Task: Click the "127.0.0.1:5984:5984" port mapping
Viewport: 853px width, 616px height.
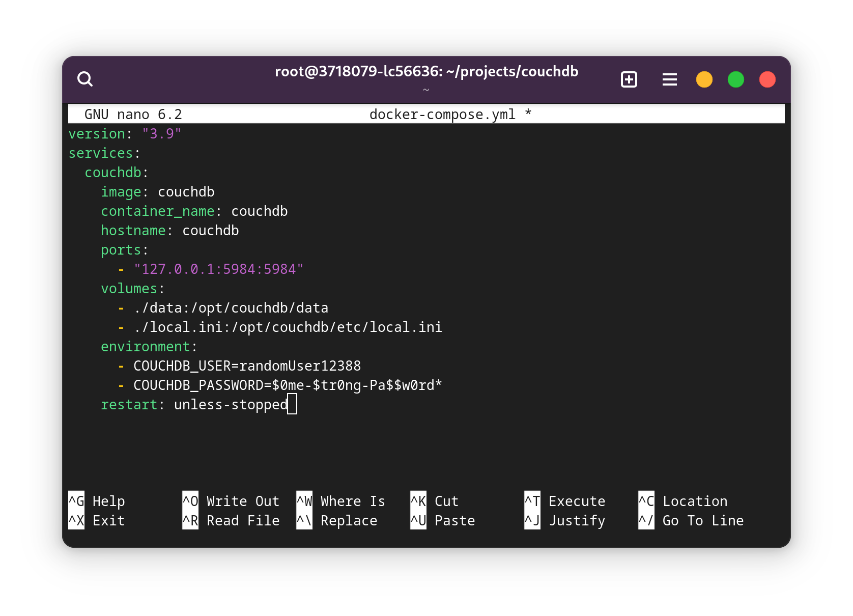Action: coord(218,269)
